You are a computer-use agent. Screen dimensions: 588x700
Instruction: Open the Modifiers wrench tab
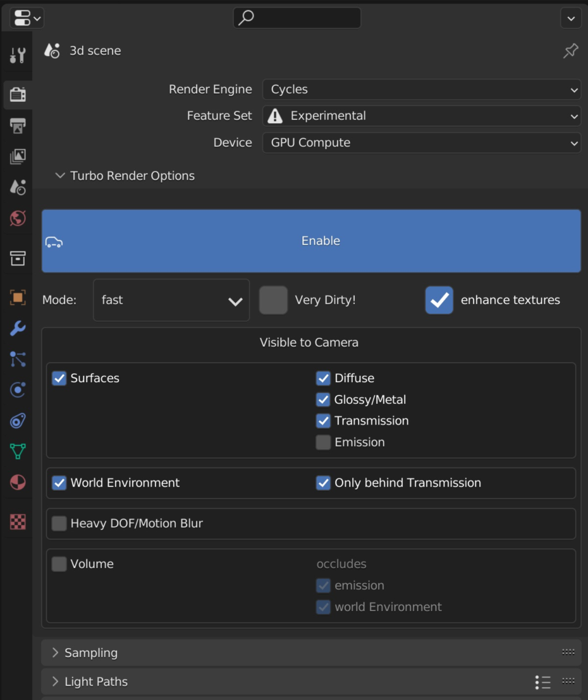(x=17, y=329)
